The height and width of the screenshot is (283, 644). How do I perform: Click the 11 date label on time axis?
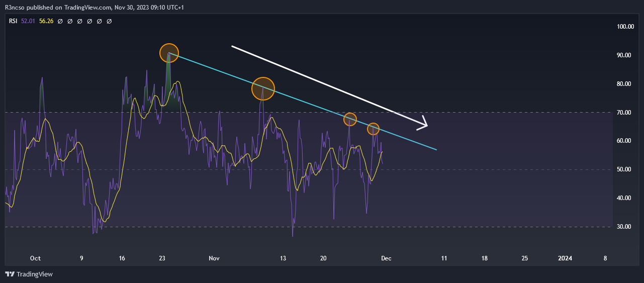[x=444, y=258]
